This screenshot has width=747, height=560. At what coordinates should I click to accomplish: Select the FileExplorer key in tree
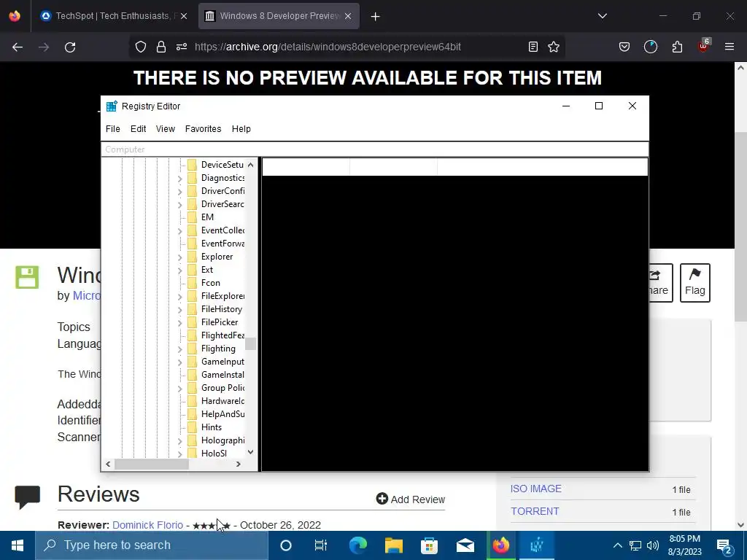click(222, 296)
